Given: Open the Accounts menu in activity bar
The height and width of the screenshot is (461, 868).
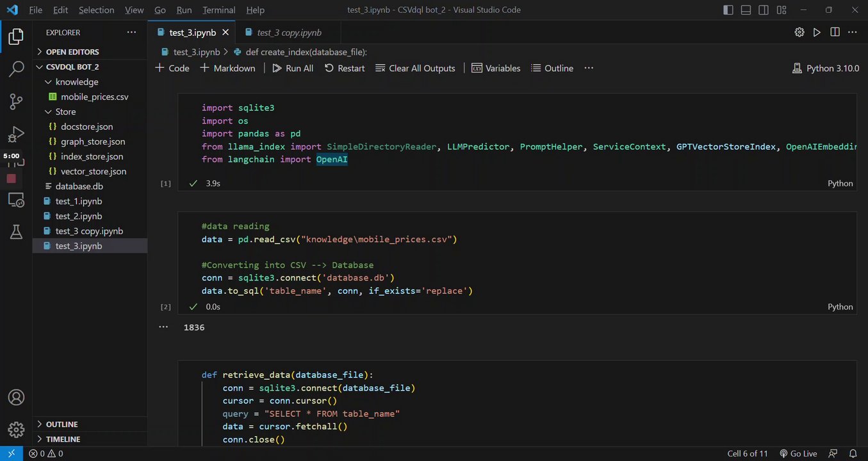Looking at the screenshot, I should (16, 398).
